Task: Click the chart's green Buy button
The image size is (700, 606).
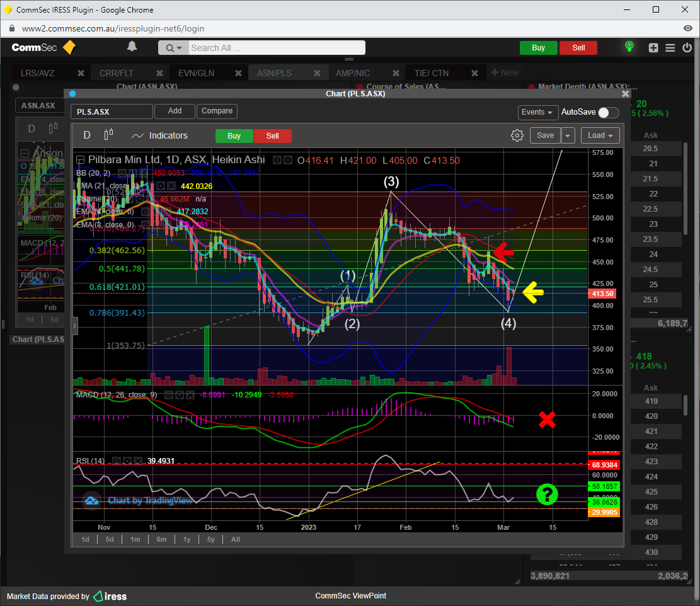Action: (x=234, y=136)
